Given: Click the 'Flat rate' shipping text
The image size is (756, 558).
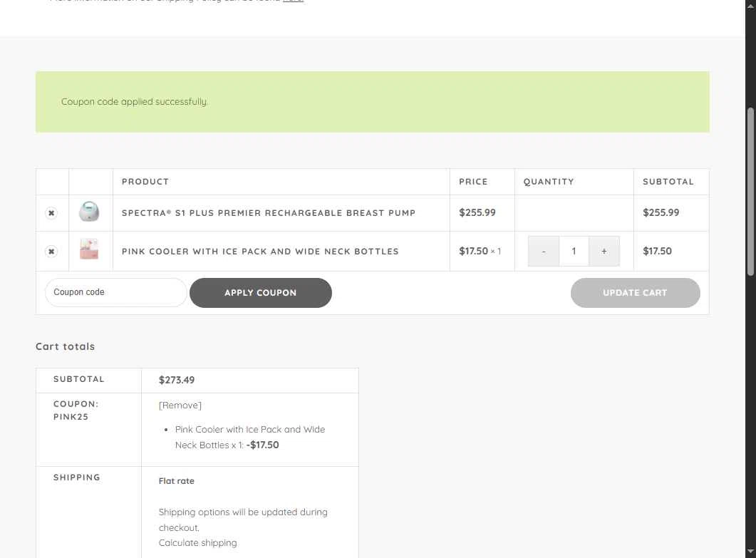Looking at the screenshot, I should [177, 481].
